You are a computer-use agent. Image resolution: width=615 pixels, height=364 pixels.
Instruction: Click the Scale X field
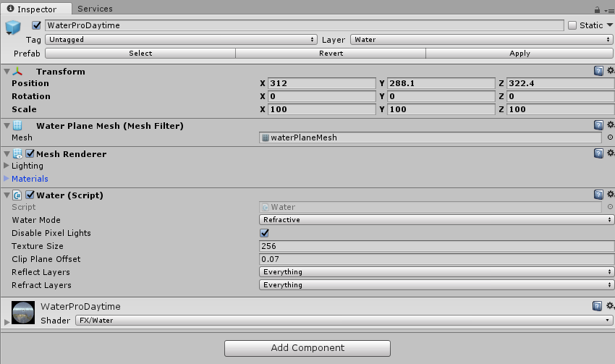pos(322,109)
